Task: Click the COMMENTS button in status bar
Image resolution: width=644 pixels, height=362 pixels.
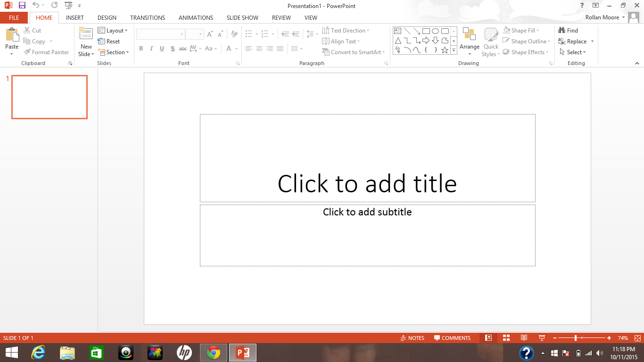Action: coord(452,338)
